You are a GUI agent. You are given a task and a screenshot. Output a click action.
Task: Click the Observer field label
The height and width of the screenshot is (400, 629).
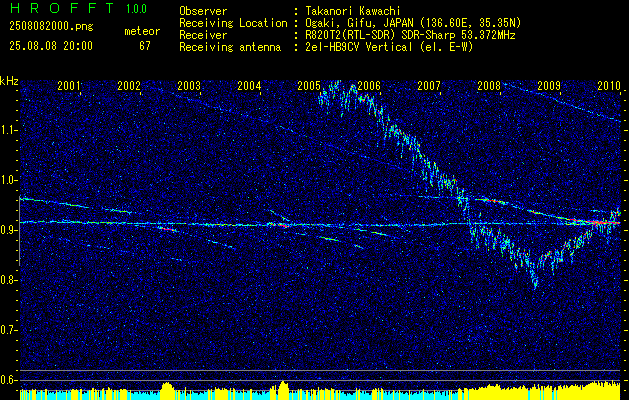click(203, 11)
